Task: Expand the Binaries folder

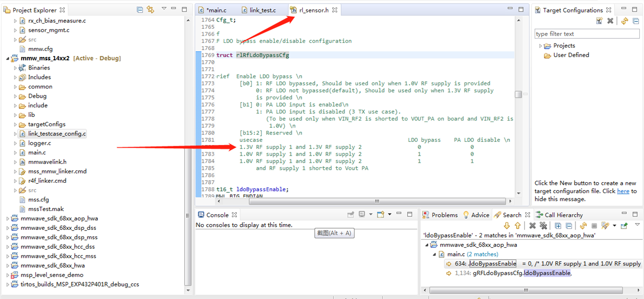Action: pyautogui.click(x=15, y=68)
